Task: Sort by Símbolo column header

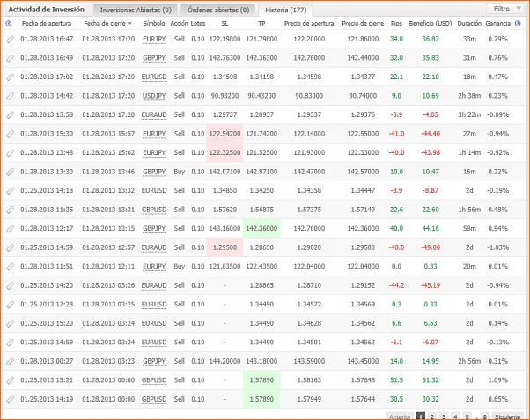Action: (154, 23)
